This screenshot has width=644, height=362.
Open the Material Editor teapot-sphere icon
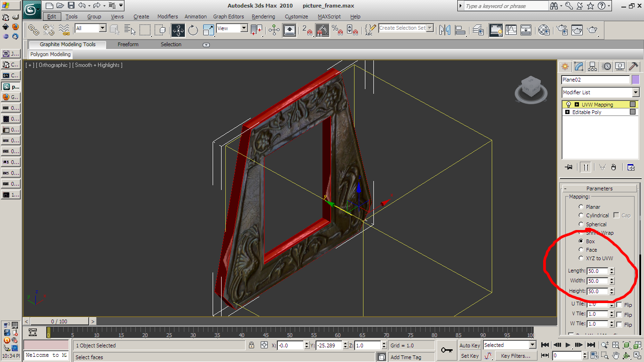(544, 30)
